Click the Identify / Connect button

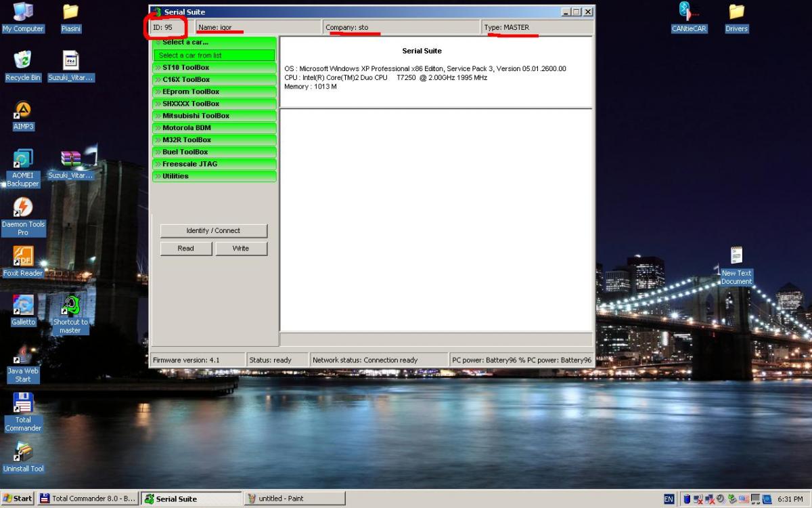(213, 231)
